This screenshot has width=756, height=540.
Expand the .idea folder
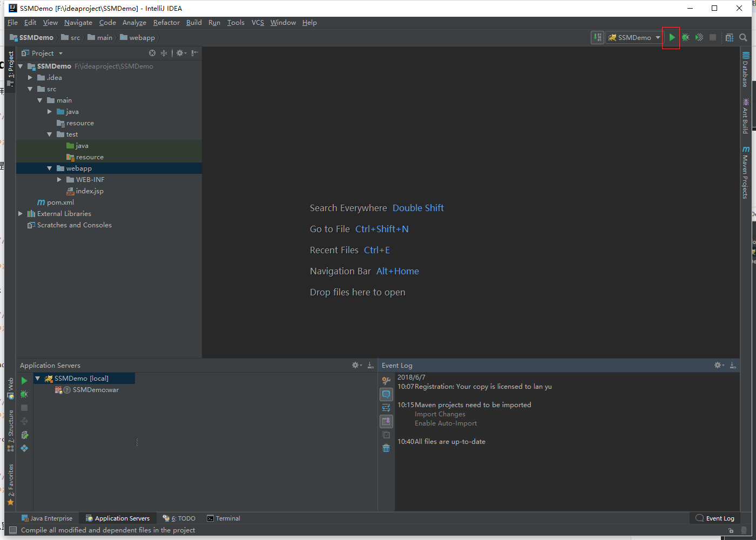pos(30,77)
